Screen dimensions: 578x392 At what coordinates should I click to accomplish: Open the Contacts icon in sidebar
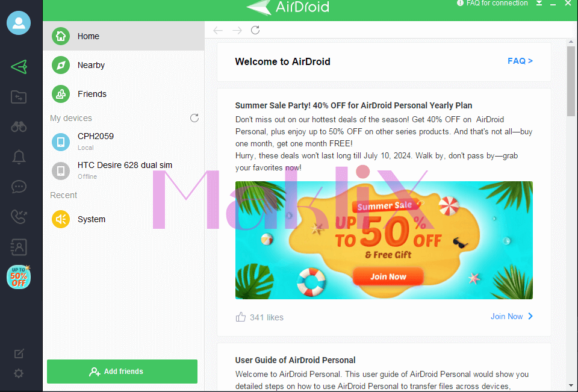click(19, 247)
